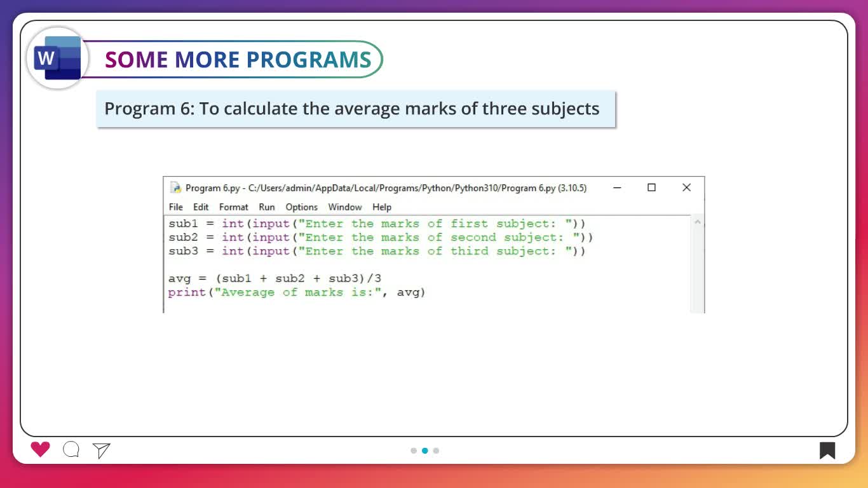868x488 pixels.
Task: Click the red heart like icon
Action: pos(40,449)
